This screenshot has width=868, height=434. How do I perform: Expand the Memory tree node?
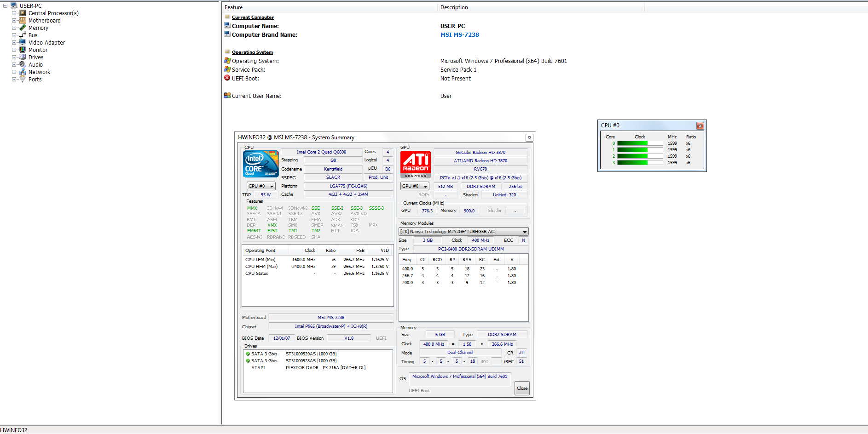(x=14, y=28)
